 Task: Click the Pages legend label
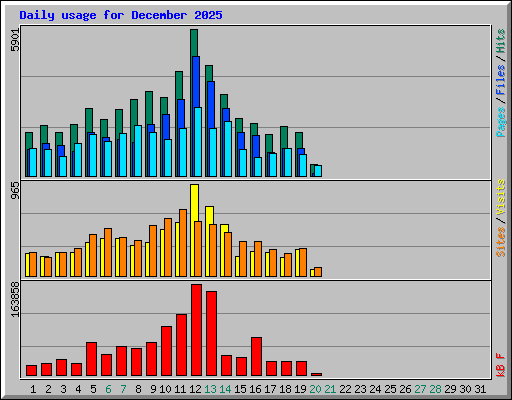click(501, 122)
